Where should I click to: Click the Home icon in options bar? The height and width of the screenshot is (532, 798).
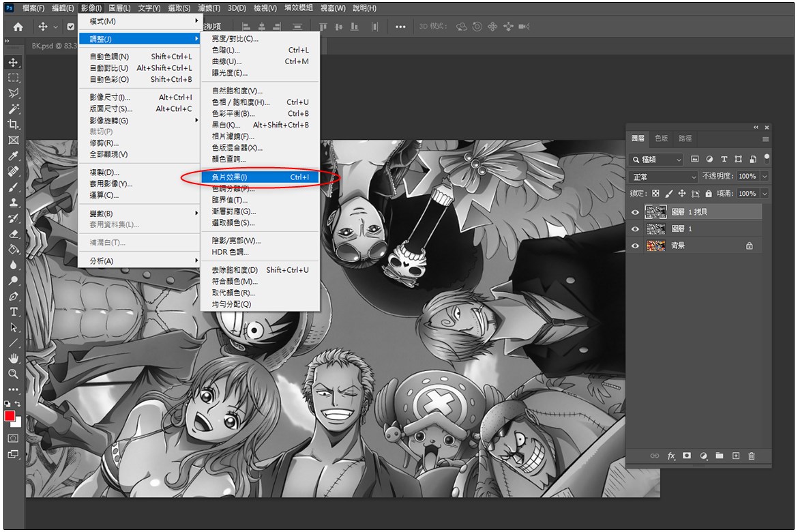(18, 27)
